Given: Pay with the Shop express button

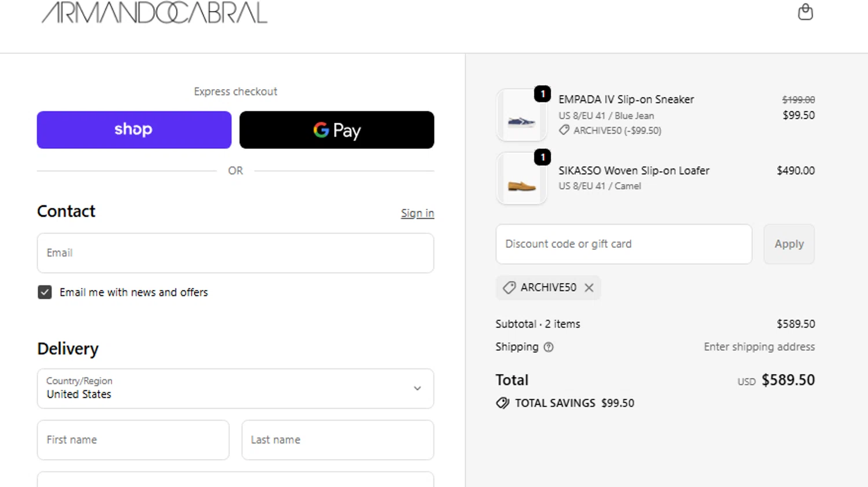Looking at the screenshot, I should [134, 130].
